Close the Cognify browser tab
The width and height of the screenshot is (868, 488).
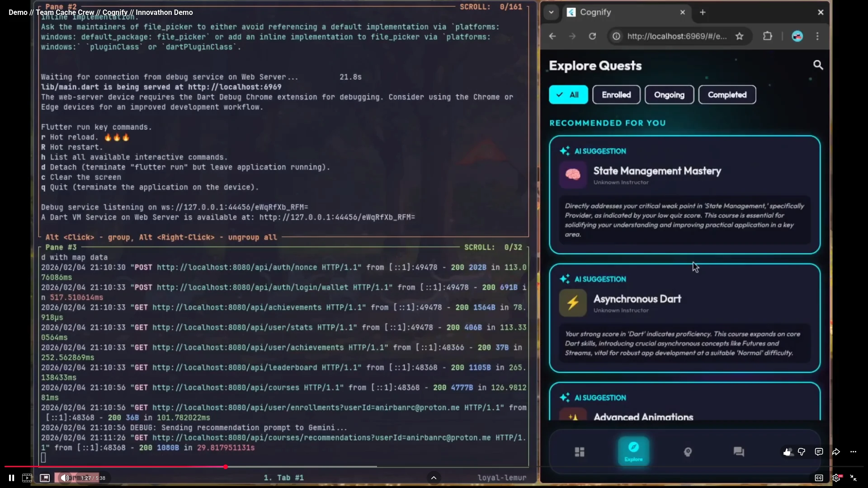coord(683,12)
